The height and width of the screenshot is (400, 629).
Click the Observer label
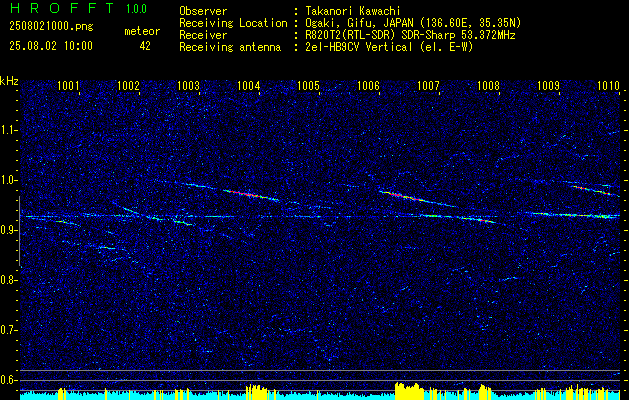[x=203, y=11]
